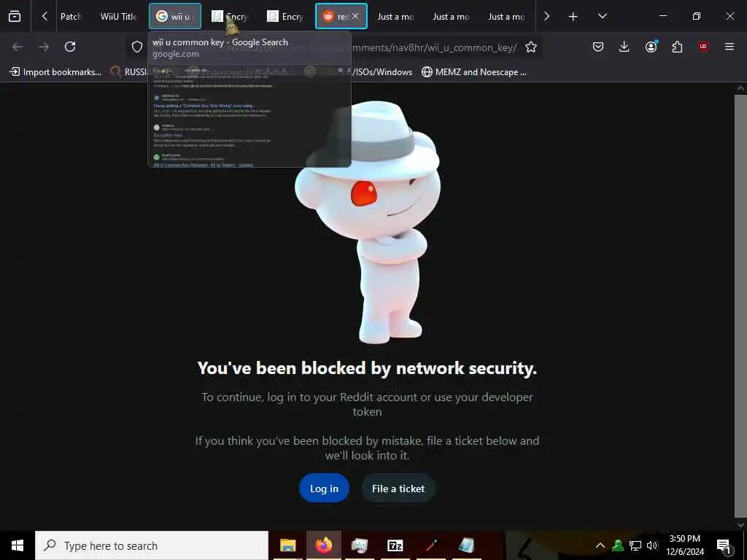Open the uBlock Origin extension
This screenshot has height=560, width=747.
[x=703, y=47]
